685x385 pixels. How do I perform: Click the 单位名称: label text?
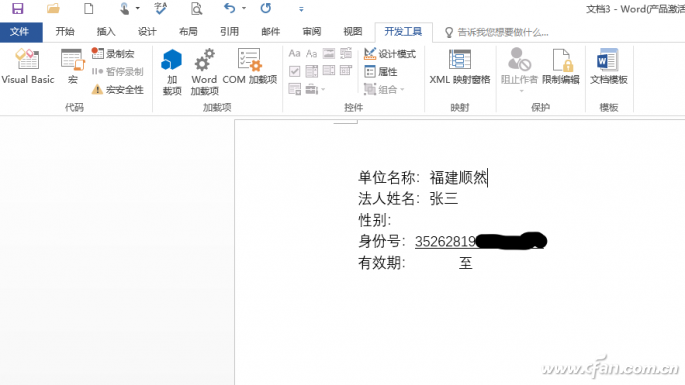[388, 177]
